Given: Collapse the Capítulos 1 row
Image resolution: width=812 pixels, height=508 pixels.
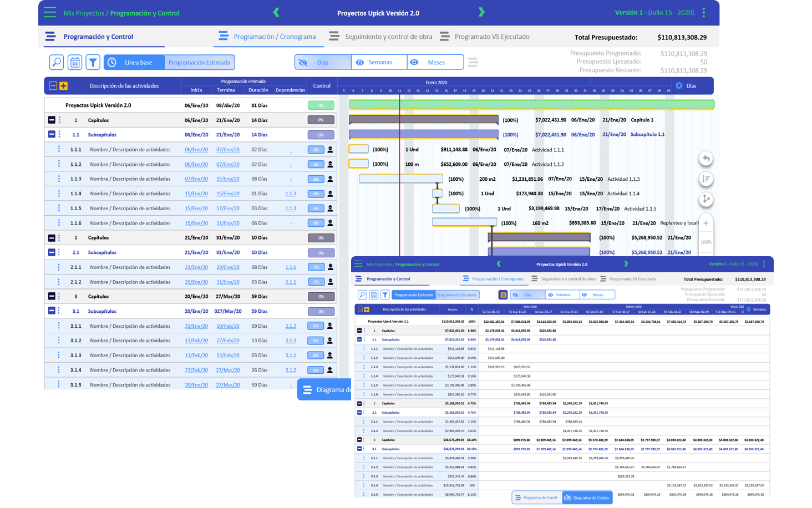Looking at the screenshot, I should (52, 120).
